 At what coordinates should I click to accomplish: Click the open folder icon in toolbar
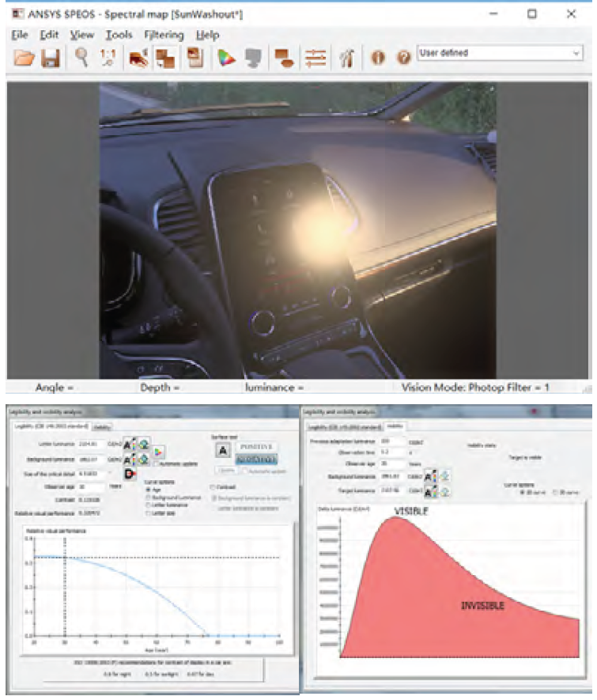point(25,59)
